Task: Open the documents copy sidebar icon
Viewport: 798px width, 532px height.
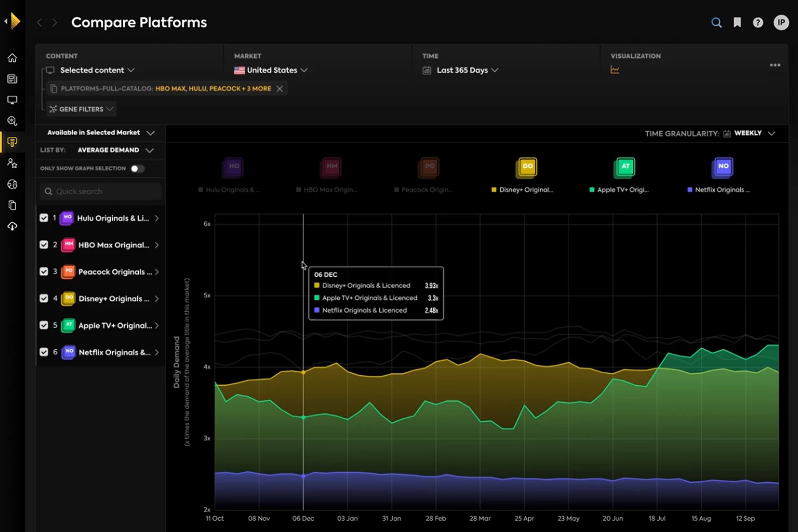Action: (x=12, y=205)
